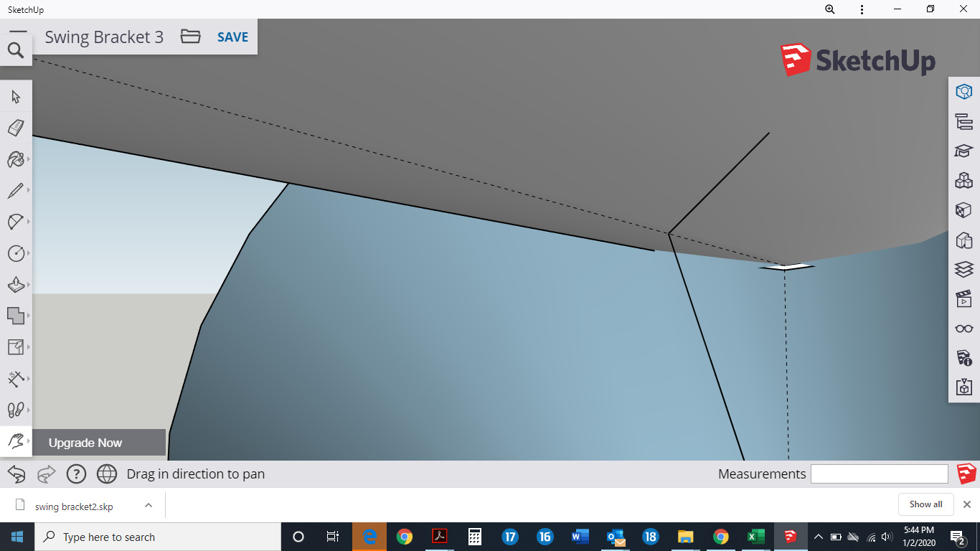Open the browser zoom magnifier icon

click(x=830, y=9)
